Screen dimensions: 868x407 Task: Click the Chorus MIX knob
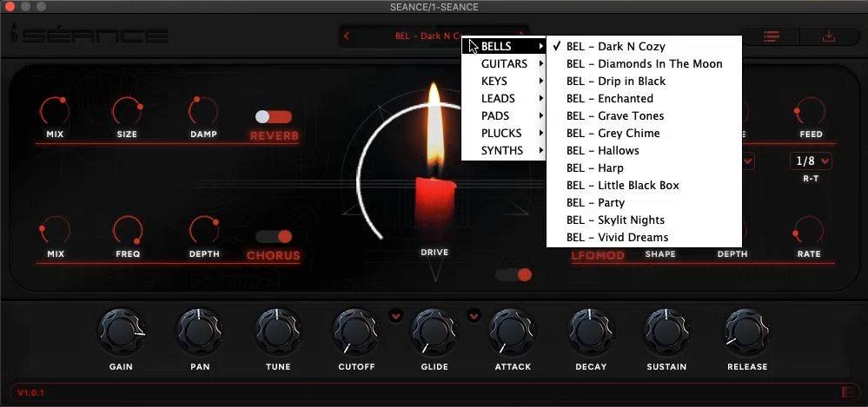55,231
